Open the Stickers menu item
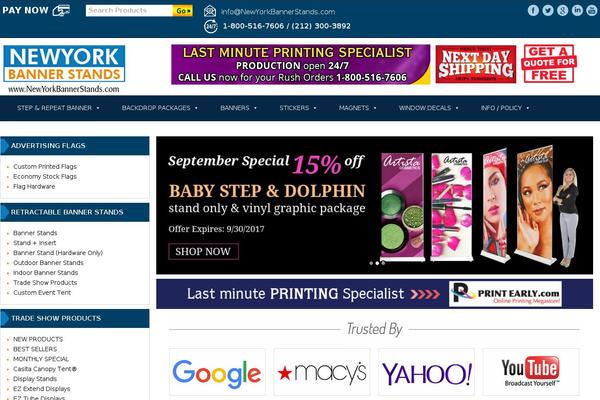Screen dimensions: 600x400 (x=298, y=108)
